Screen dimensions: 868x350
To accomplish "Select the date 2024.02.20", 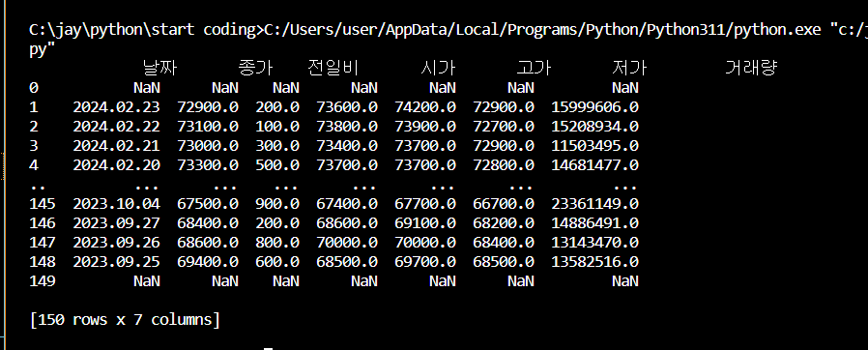I will (x=116, y=165).
